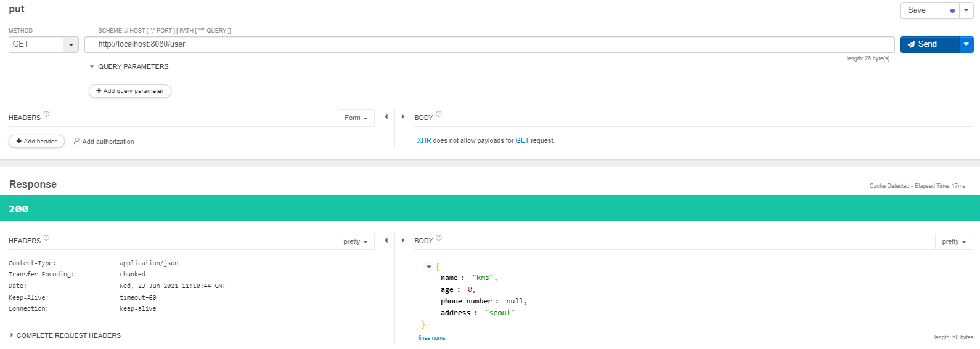Open the request headers Form dropdown
Viewport: 980px width, 349px height.
pos(356,118)
